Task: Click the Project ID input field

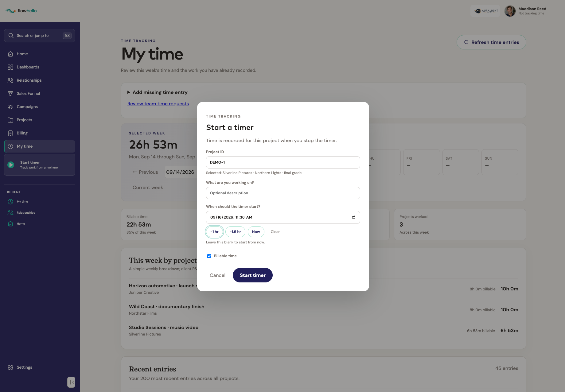Action: click(x=283, y=162)
